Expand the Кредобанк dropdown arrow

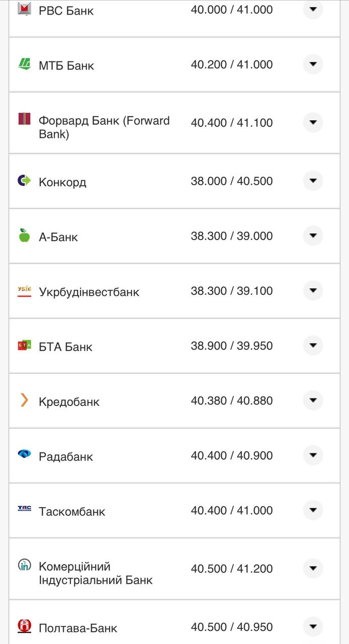tap(313, 400)
